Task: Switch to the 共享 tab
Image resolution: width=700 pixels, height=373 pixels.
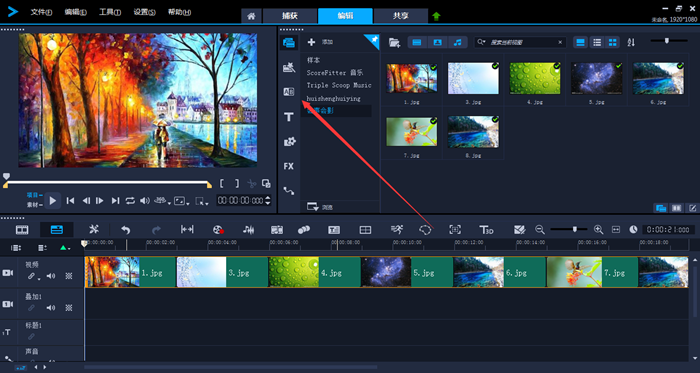Action: point(400,16)
